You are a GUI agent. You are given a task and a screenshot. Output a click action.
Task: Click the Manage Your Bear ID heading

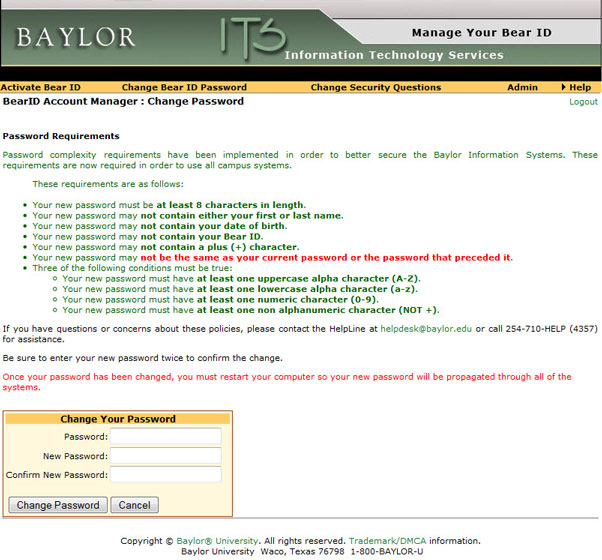481,33
